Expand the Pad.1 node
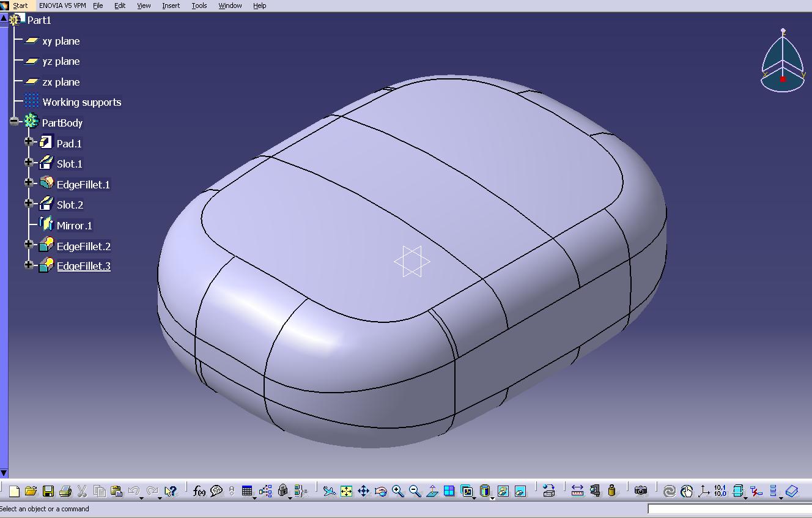The height and width of the screenshot is (518, 812). point(29,141)
